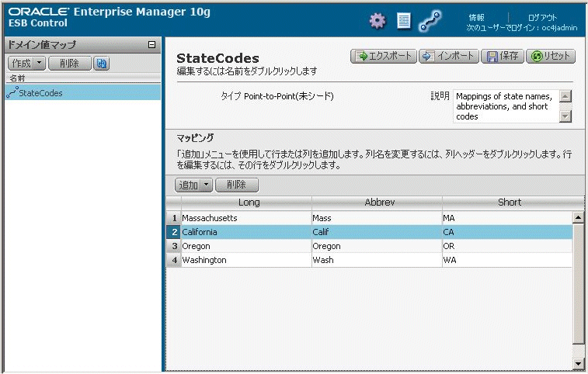Open the Services gear icon in header

(378, 21)
